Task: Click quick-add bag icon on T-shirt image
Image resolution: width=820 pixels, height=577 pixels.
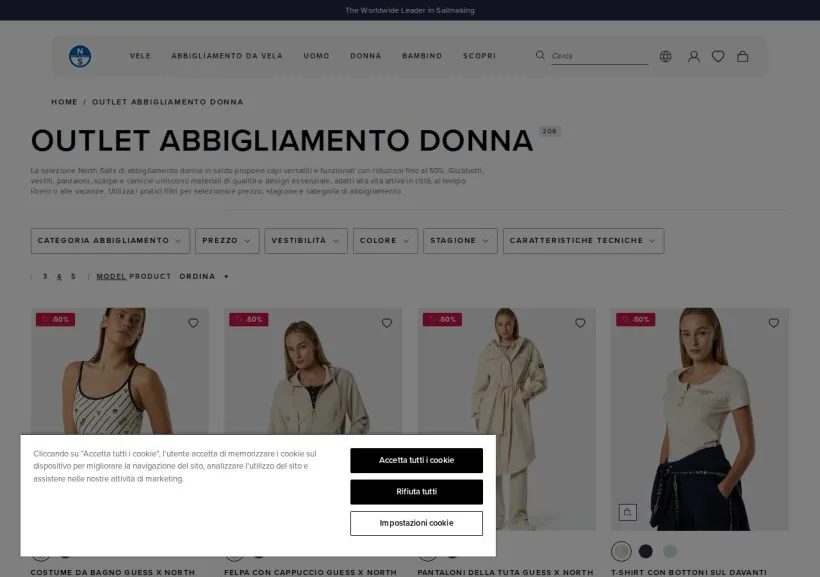Action: 628,512
